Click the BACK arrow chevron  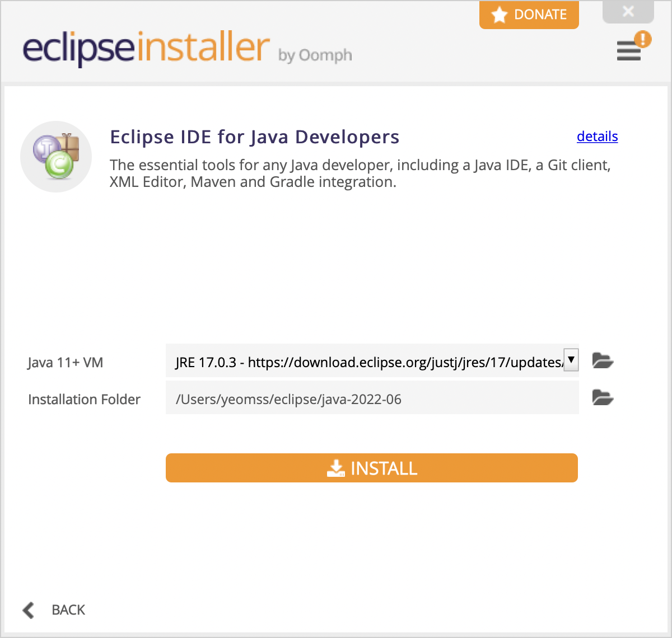pyautogui.click(x=29, y=610)
